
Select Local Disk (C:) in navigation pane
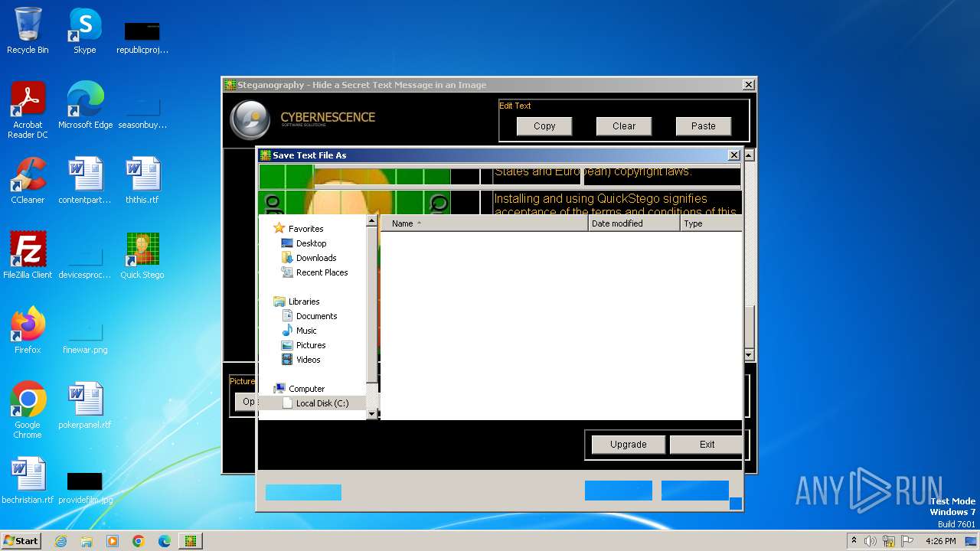[322, 403]
